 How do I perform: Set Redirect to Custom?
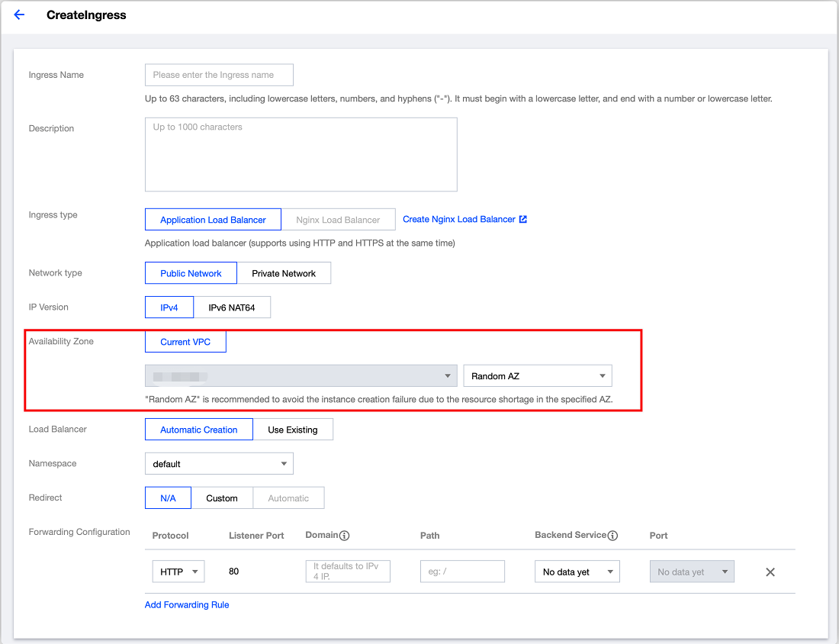(x=222, y=498)
